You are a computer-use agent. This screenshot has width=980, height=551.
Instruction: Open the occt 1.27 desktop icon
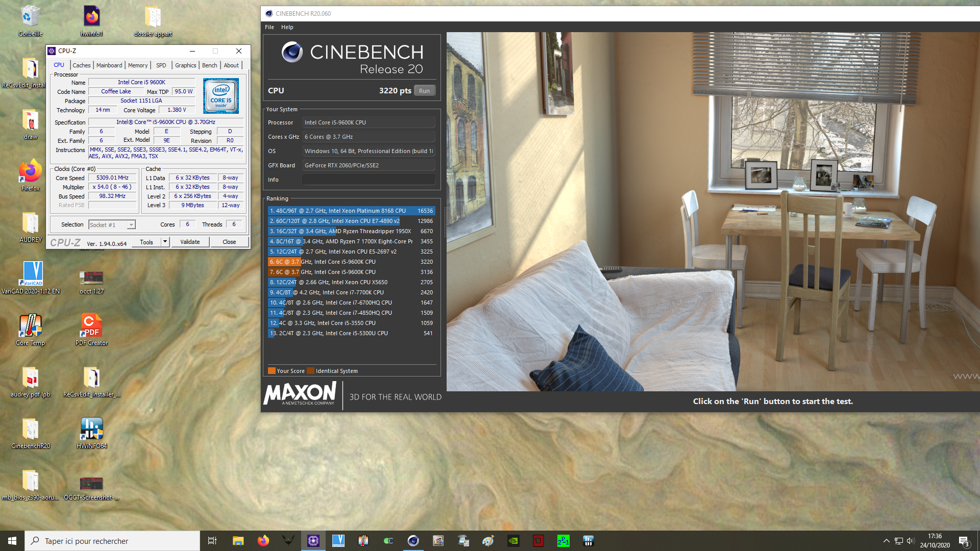click(x=91, y=282)
